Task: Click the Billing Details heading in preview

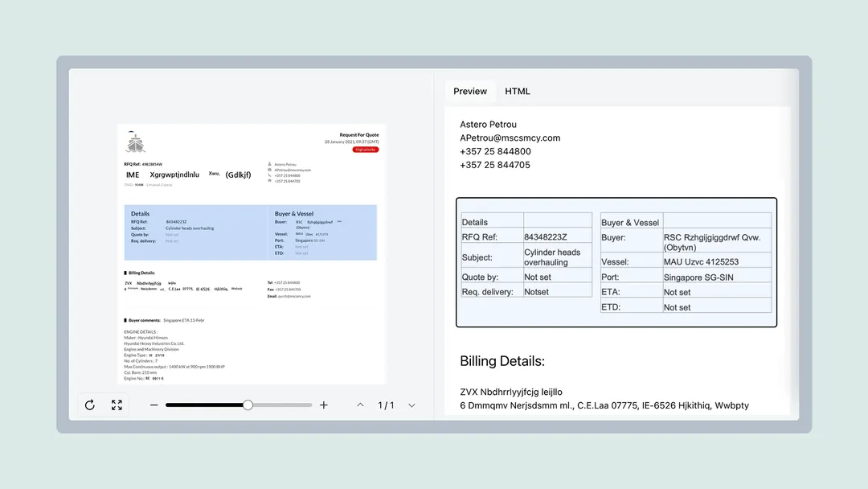Action: [502, 361]
